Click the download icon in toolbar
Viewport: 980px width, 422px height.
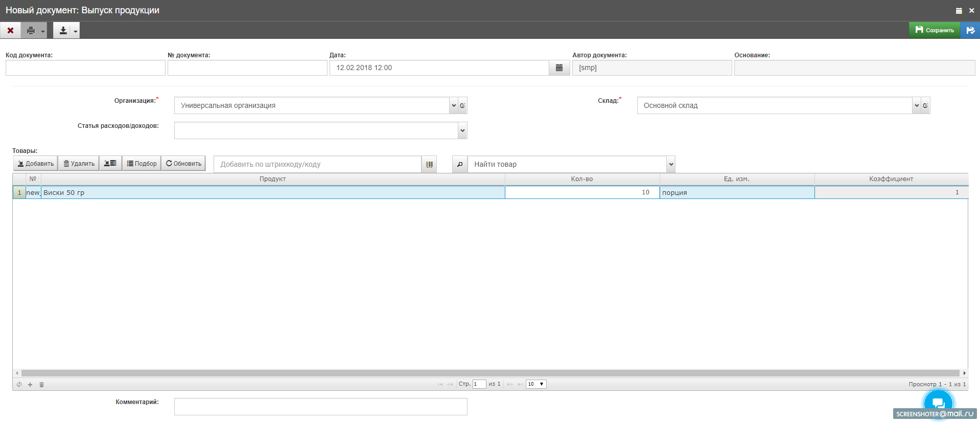click(x=63, y=31)
